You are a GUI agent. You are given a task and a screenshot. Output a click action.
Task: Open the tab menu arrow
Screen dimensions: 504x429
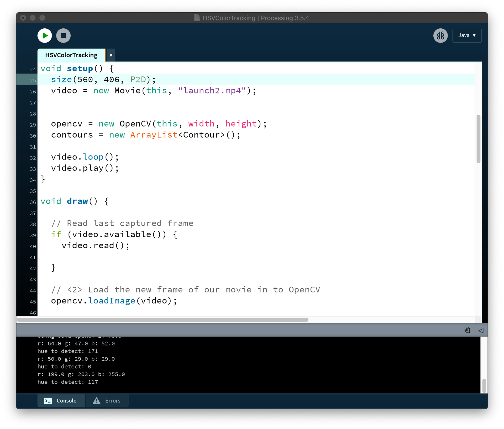click(111, 55)
